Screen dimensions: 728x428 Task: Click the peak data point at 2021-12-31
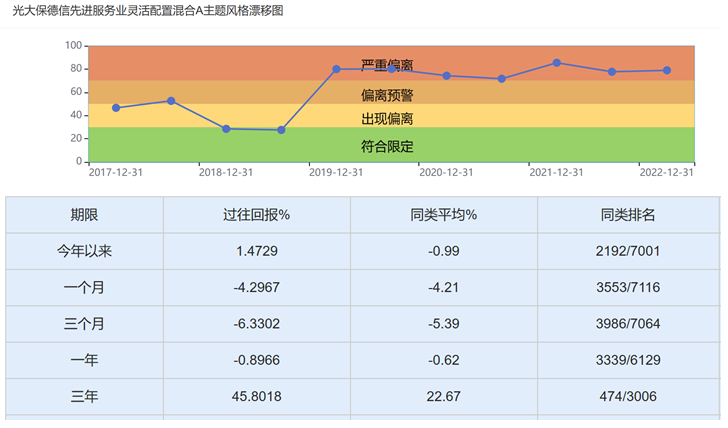(557, 63)
